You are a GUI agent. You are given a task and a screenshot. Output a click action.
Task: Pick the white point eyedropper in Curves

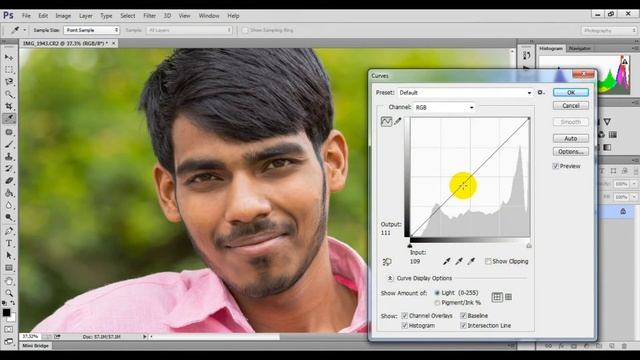(471, 261)
